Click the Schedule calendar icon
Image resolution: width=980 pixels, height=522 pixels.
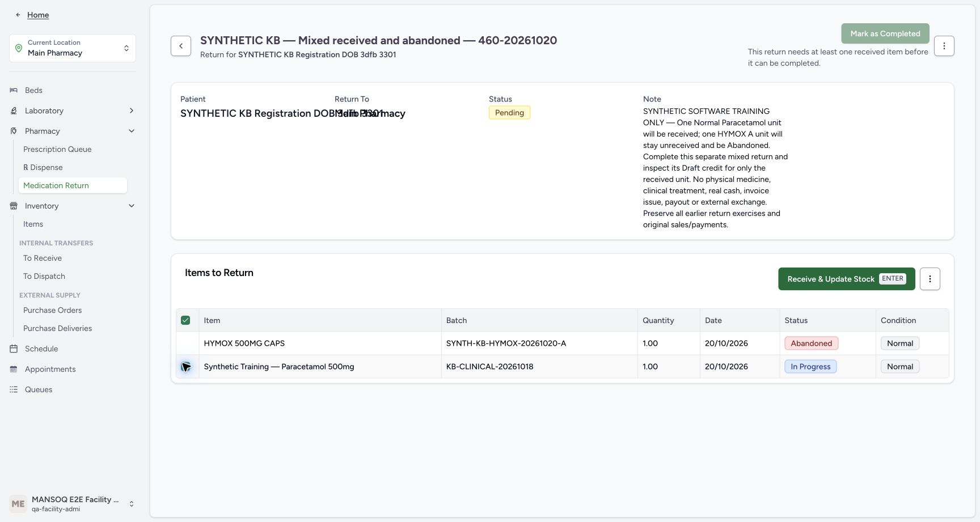pos(14,349)
